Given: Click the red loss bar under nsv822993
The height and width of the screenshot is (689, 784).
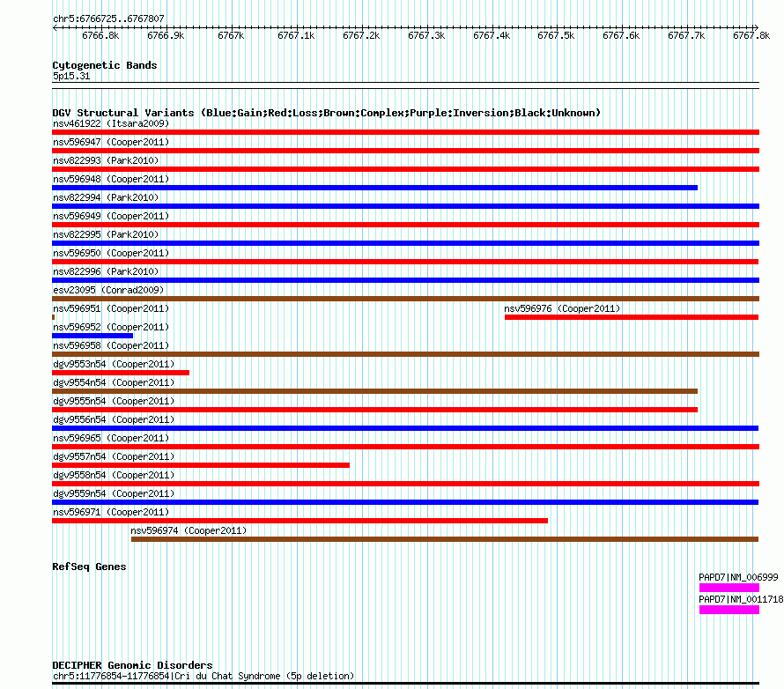Looking at the screenshot, I should 405,169.
